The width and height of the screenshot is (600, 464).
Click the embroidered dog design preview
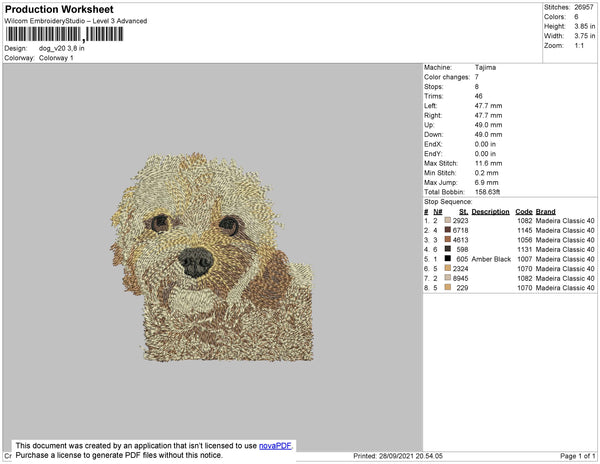tap(212, 257)
